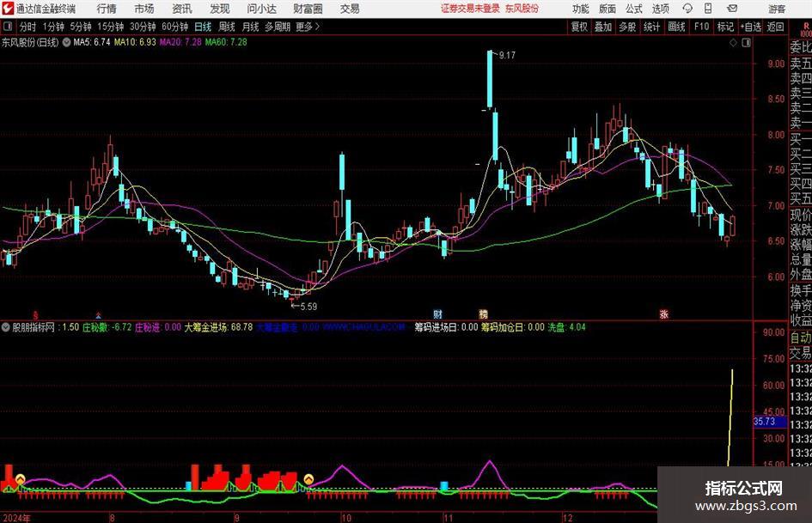Viewport: 812px width, 523px height.
Task: Activate the 画线 drawing toolbar button
Action: [676, 27]
